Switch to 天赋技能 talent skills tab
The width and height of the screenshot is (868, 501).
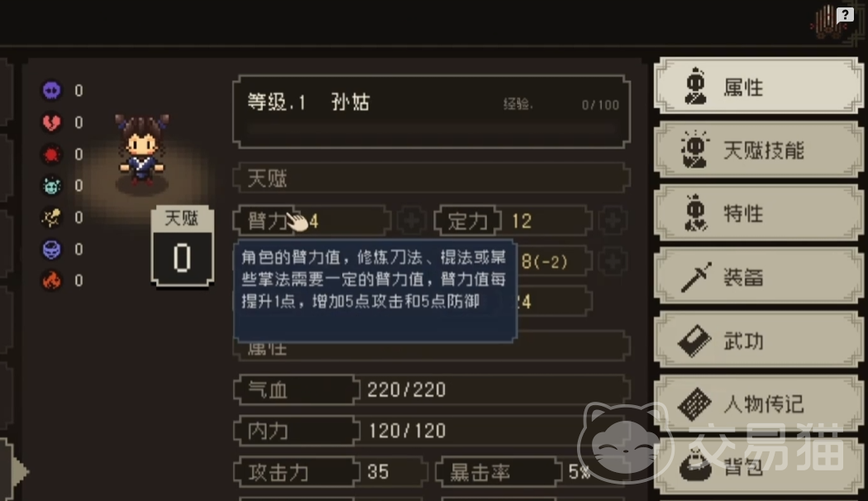(x=758, y=150)
